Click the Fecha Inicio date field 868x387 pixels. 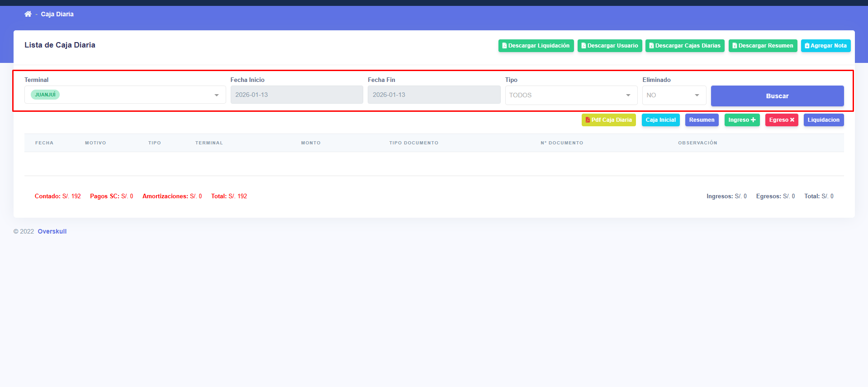click(296, 95)
